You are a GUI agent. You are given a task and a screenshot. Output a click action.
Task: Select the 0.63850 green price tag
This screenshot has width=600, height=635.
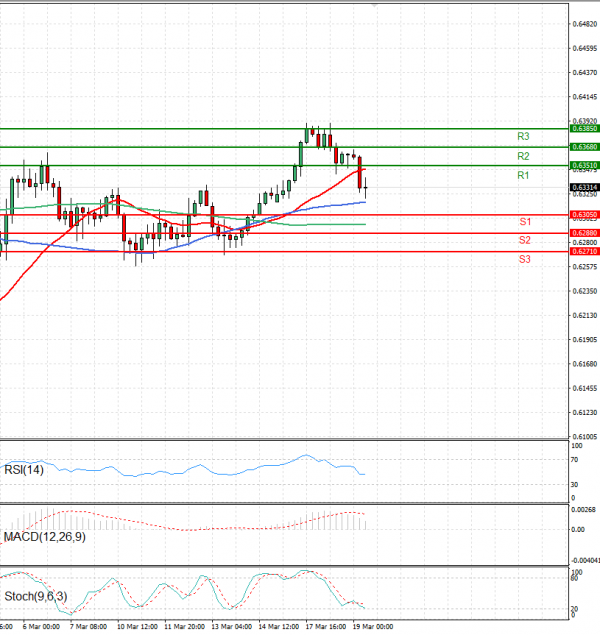585,128
